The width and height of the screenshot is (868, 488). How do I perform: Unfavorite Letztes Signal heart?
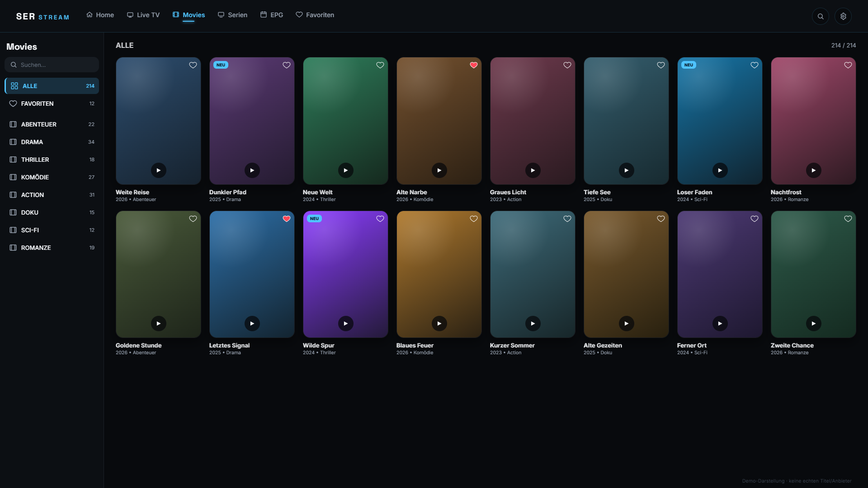pos(287,219)
